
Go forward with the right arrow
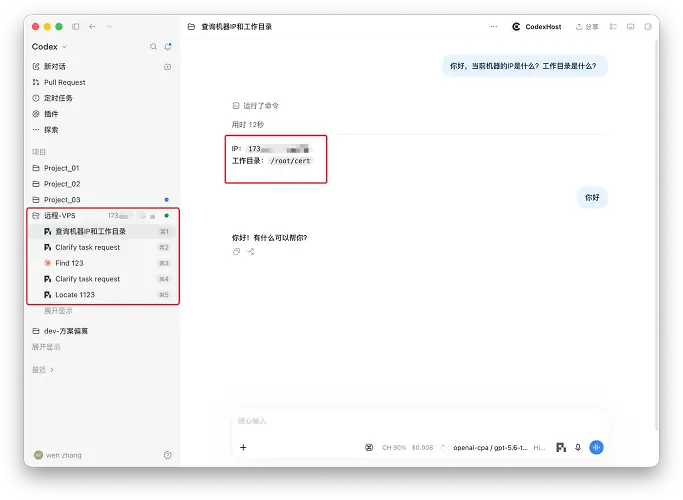pos(108,27)
